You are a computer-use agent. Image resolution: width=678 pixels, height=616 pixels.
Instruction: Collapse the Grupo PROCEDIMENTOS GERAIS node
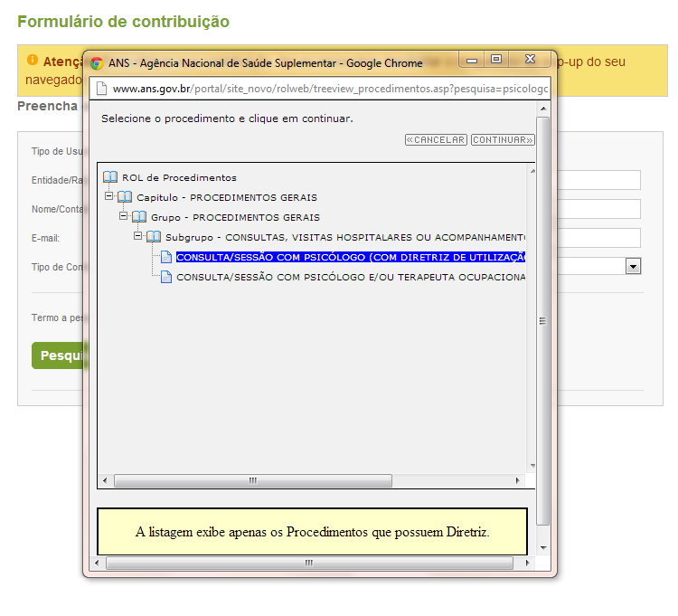124,216
